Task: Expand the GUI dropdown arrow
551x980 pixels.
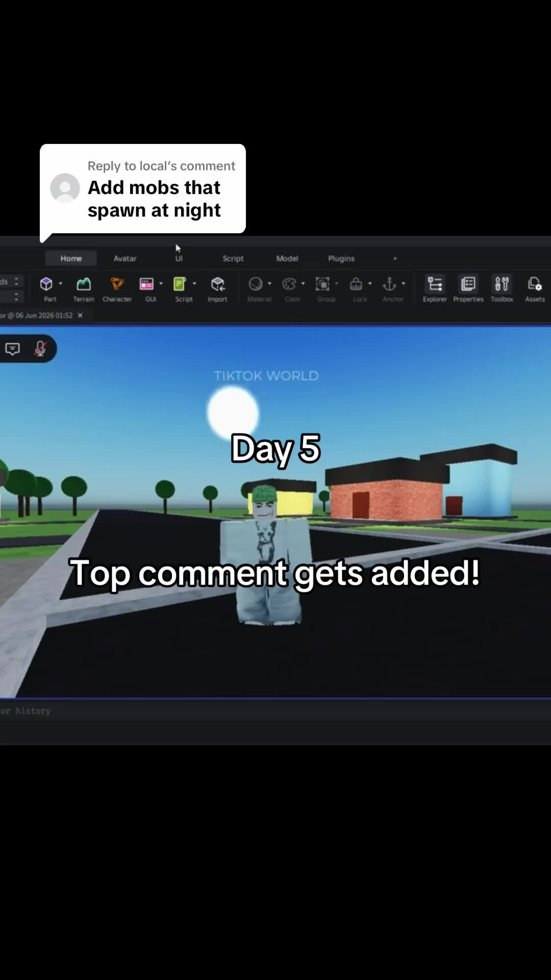Action: pyautogui.click(x=161, y=283)
